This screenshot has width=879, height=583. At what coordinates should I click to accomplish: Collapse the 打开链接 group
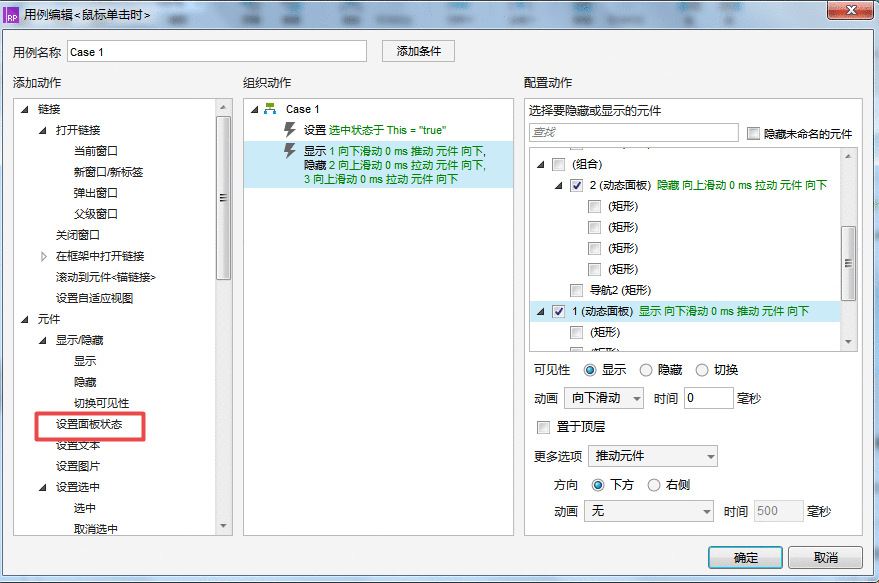point(43,131)
